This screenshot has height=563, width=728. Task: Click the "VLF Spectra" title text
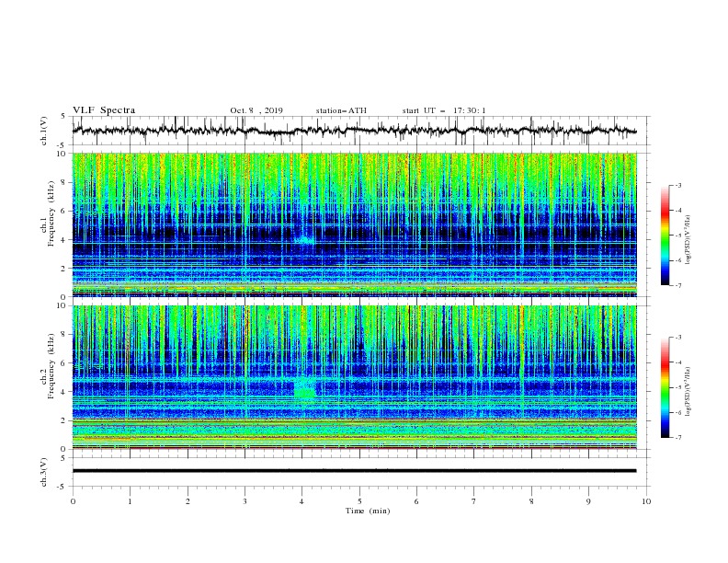104,110
